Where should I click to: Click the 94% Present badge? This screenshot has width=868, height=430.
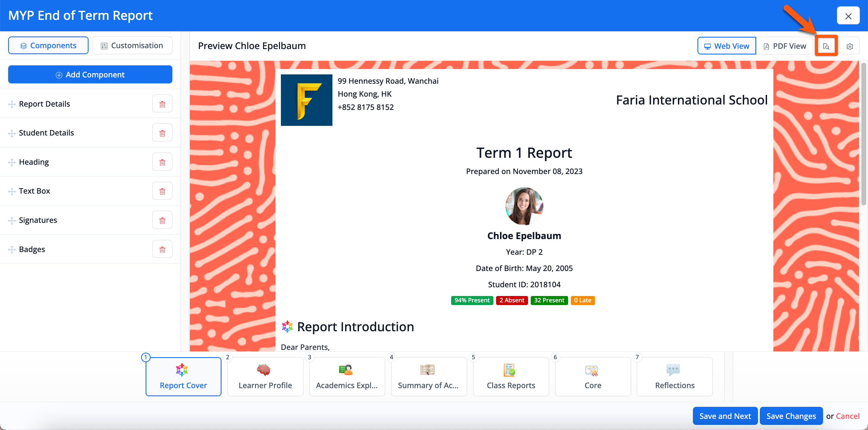click(x=472, y=300)
